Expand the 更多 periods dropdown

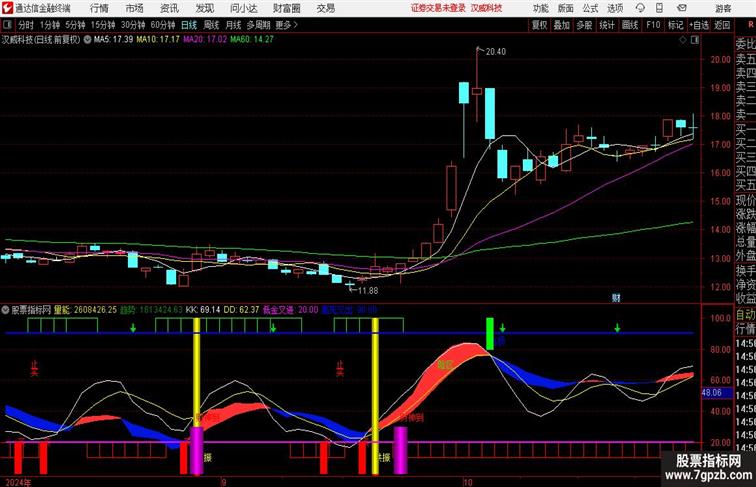coord(286,25)
